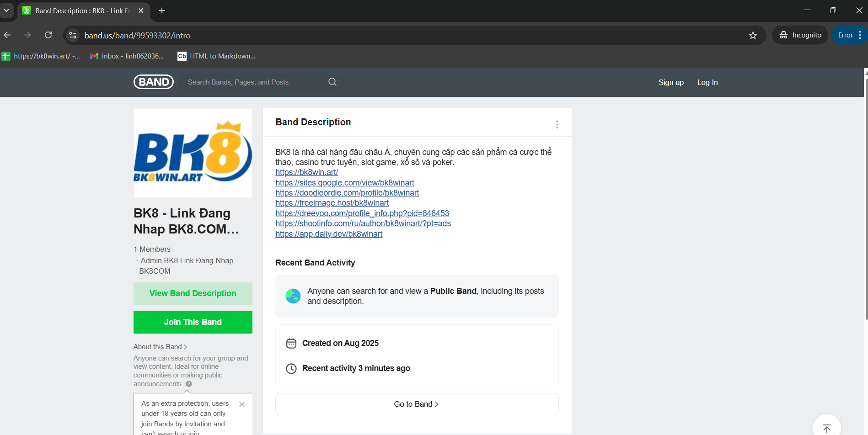Click the help question mark icon
868x435 pixels.
189,384
